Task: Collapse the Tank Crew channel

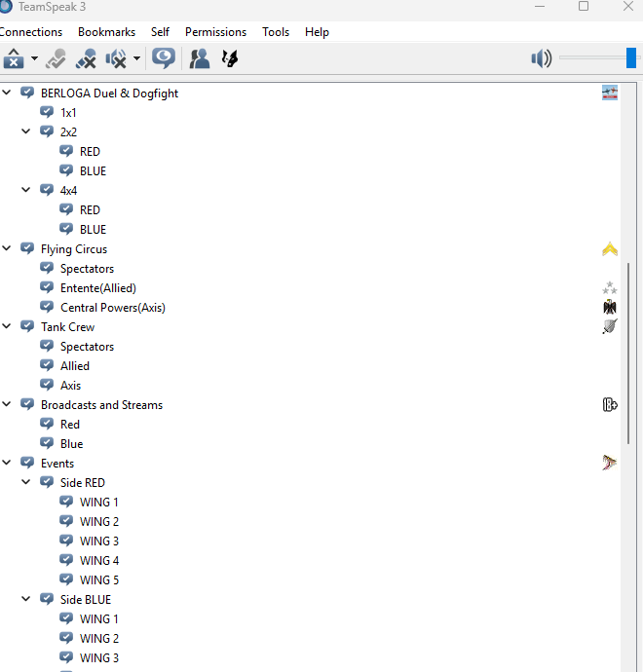Action: coord(7,326)
